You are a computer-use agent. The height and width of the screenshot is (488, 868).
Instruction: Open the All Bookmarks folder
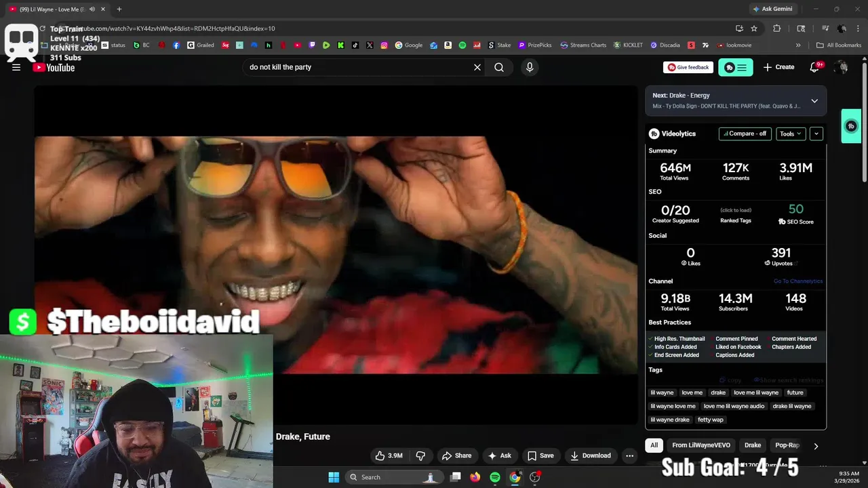pyautogui.click(x=839, y=45)
